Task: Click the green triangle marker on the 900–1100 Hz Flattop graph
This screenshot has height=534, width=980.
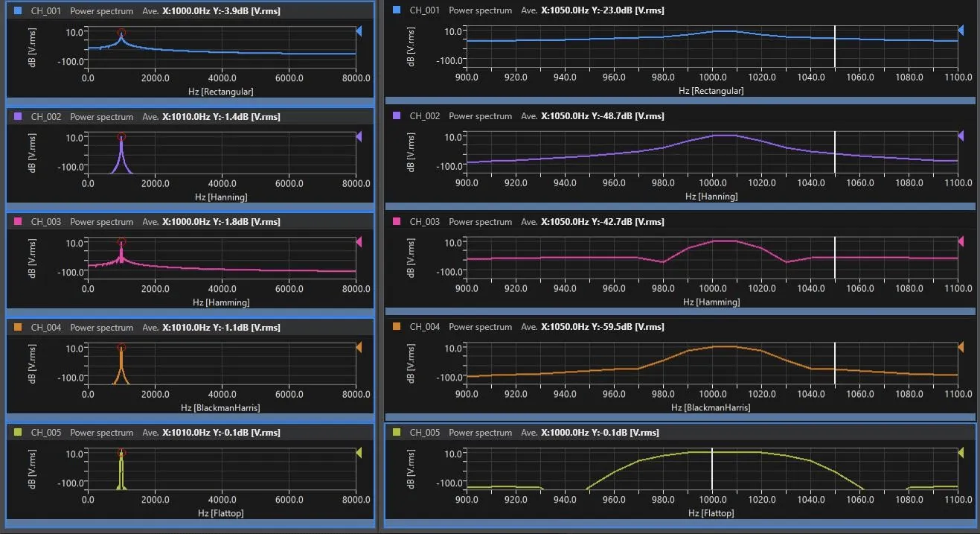Action: (x=961, y=453)
